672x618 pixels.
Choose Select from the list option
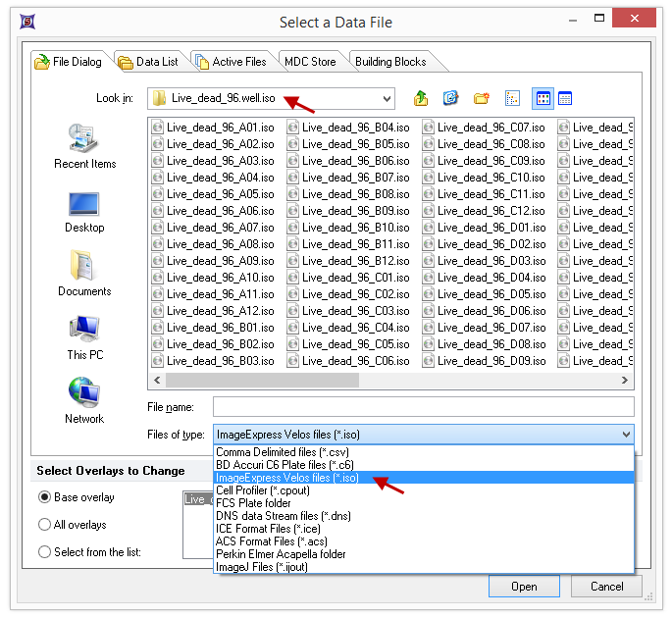pyautogui.click(x=45, y=552)
